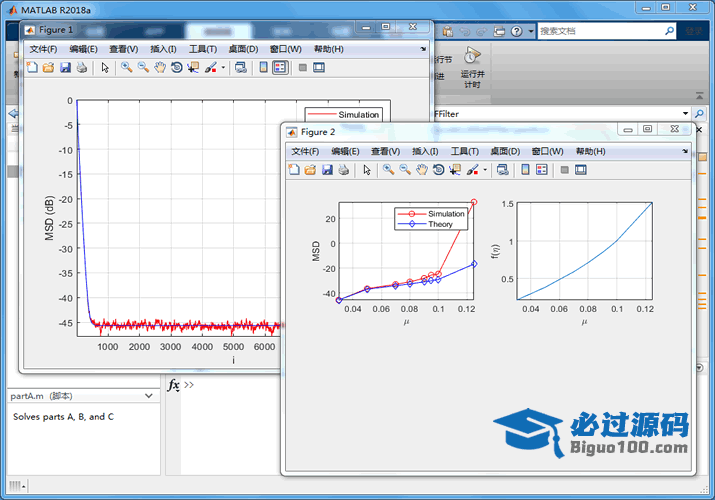Viewport: 715px width, 500px height.
Task: Toggle Insert Legend button in Figure 2
Action: 542,170
